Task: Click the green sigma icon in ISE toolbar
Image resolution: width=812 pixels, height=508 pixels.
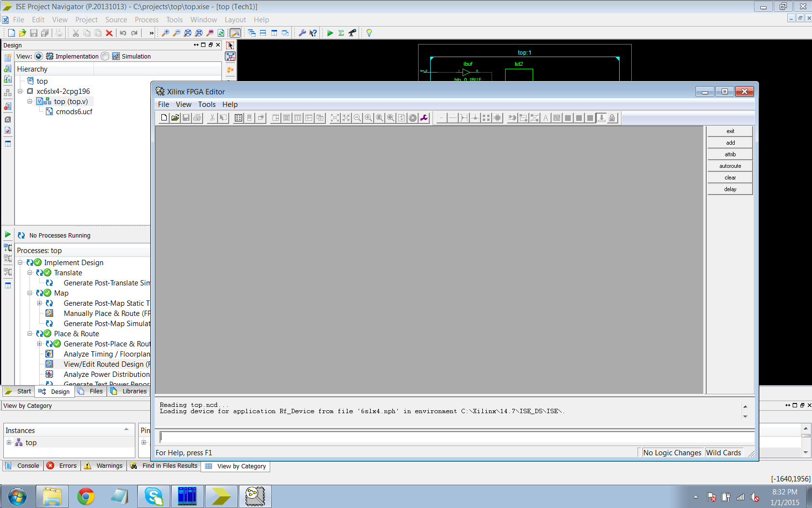Action: 341,33
